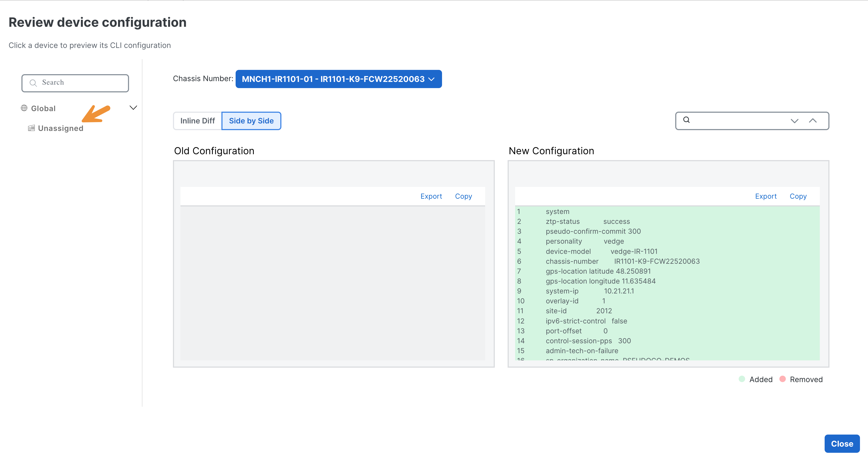Click the search icon in config search box

[x=686, y=120]
